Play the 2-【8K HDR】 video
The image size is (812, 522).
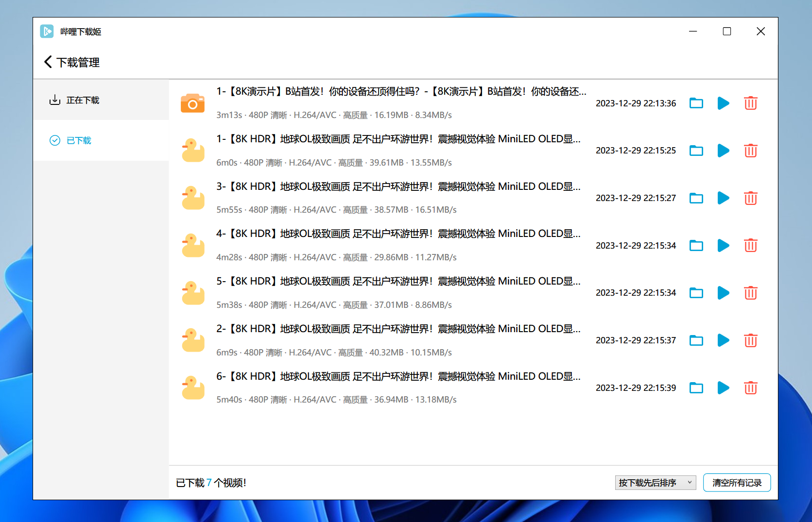pos(723,340)
